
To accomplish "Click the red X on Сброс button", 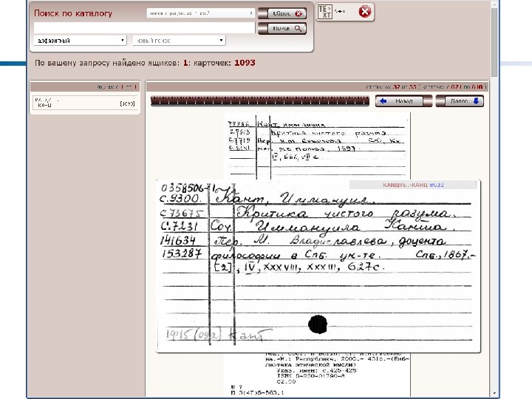I will click(299, 13).
